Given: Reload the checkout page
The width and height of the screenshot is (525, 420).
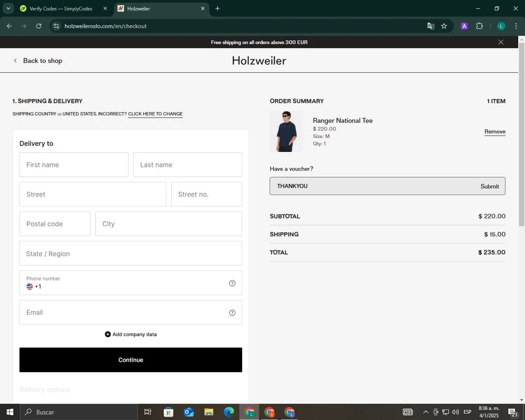Looking at the screenshot, I should pos(39,26).
